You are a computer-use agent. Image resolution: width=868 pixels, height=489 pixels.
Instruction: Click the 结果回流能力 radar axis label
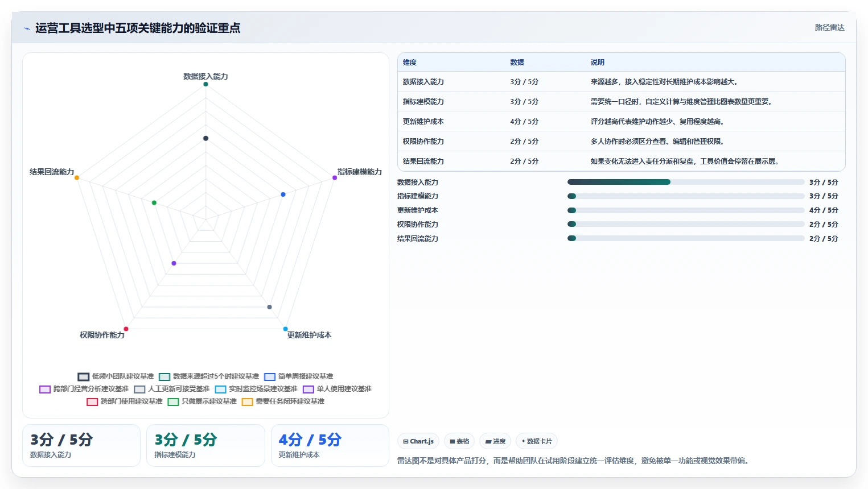pyautogui.click(x=52, y=172)
